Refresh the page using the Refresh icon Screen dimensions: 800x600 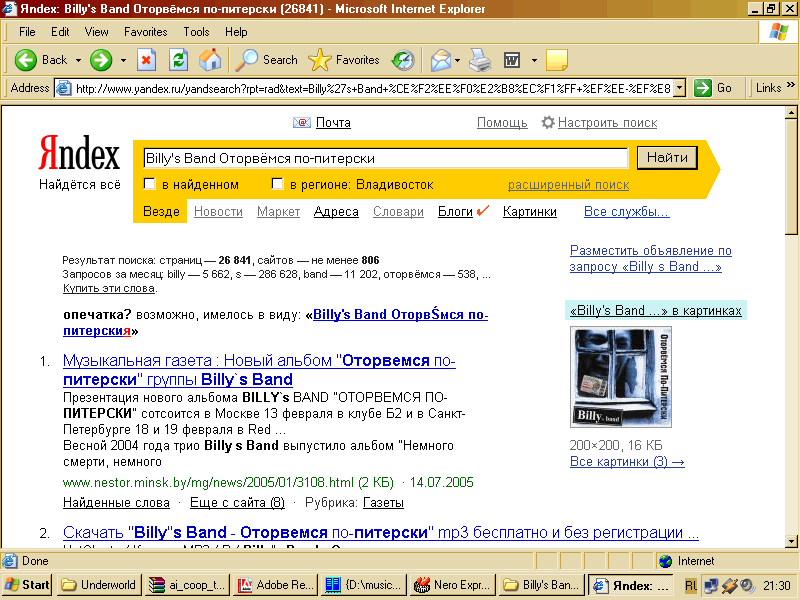[178, 60]
